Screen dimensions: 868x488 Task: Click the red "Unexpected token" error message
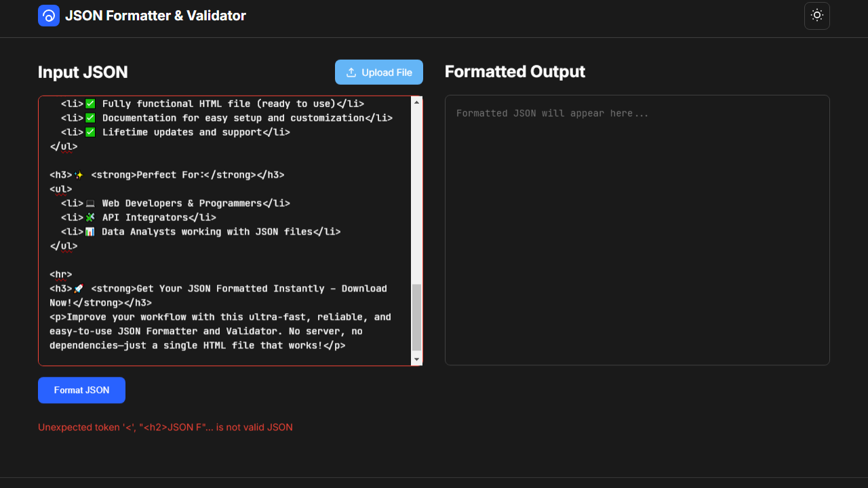click(165, 427)
